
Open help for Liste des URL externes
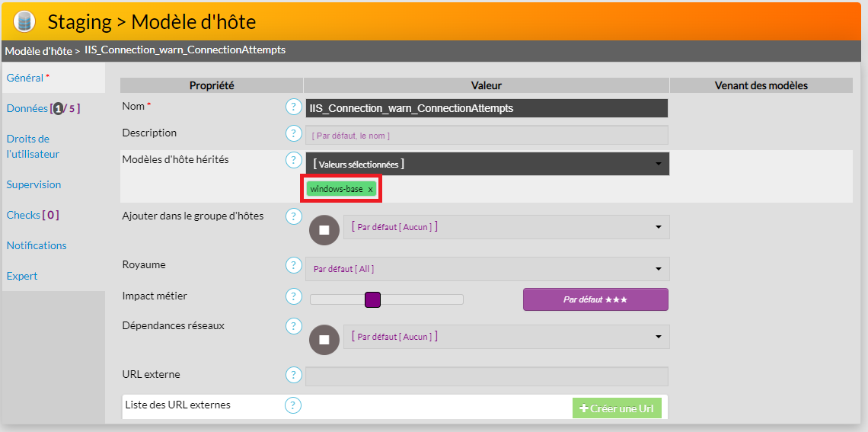pos(293,405)
